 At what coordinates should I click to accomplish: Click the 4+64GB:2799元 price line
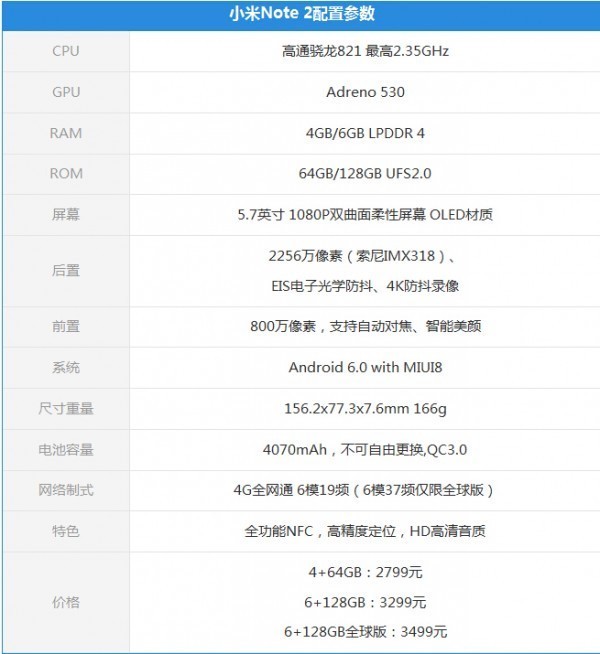click(x=365, y=572)
